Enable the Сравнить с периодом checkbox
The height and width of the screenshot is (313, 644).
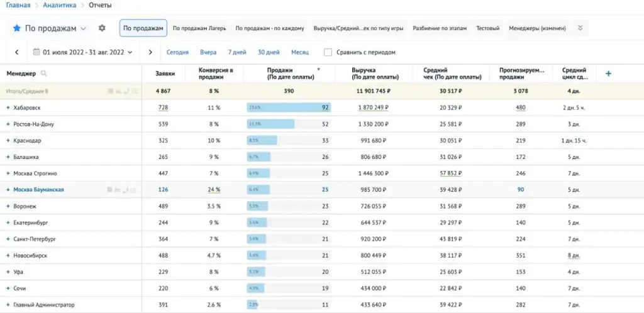[328, 52]
